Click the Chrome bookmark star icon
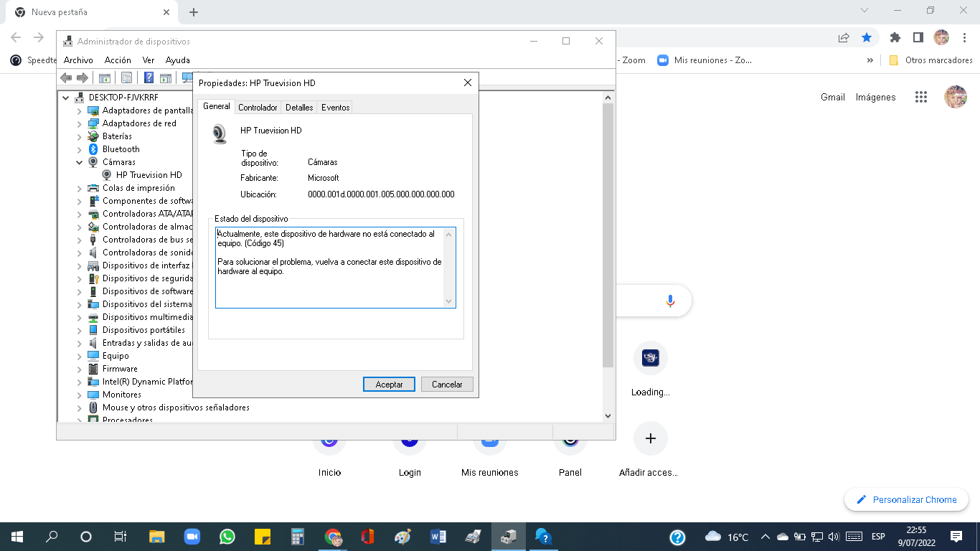This screenshot has width=980, height=551. (867, 37)
